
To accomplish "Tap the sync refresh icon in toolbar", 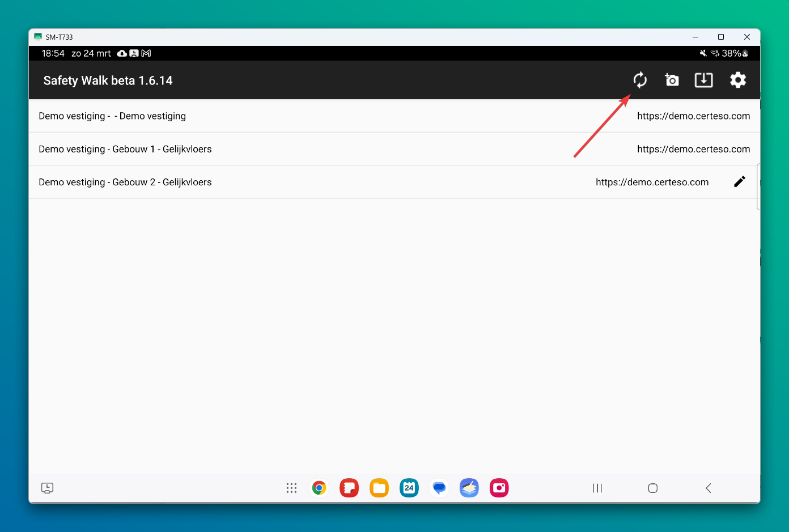I will pos(640,80).
